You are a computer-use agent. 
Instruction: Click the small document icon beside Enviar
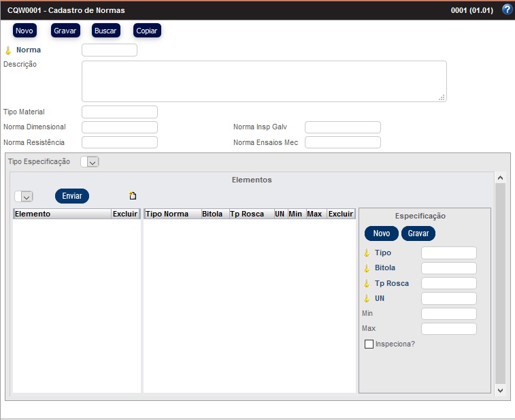click(133, 196)
